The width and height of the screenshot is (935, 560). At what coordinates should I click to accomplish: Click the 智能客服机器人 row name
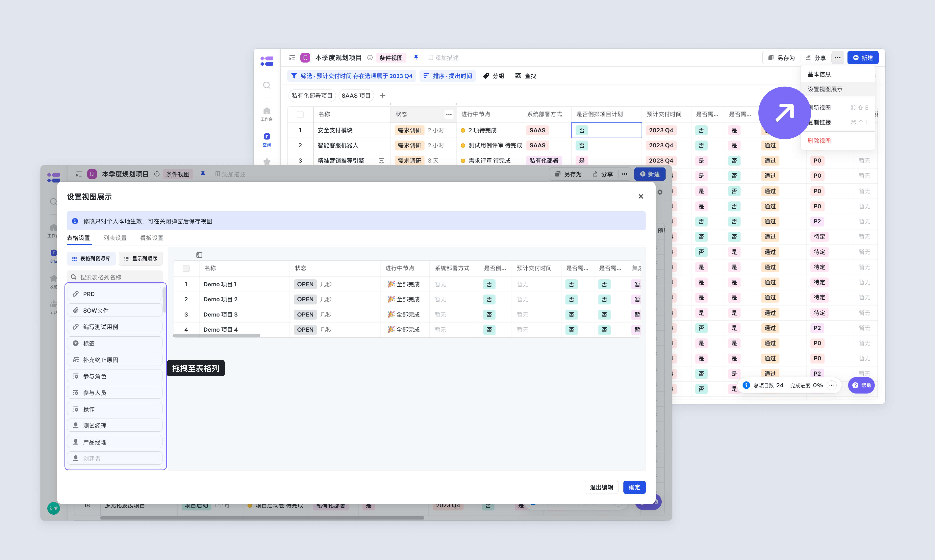[338, 145]
